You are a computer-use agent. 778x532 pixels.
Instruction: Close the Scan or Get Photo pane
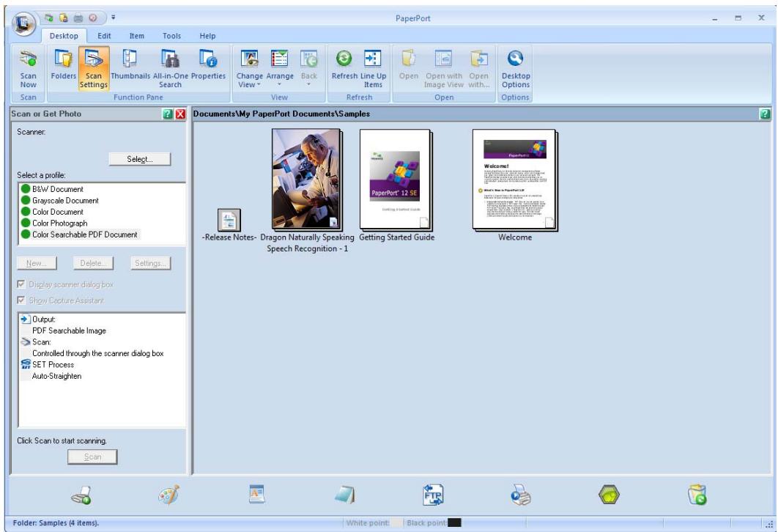[x=180, y=114]
